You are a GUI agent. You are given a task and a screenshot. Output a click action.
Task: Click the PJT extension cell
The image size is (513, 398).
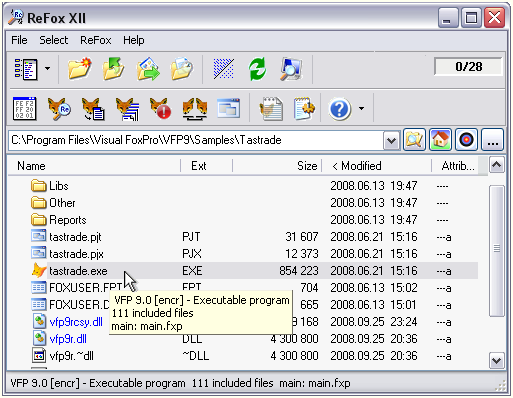point(191,237)
